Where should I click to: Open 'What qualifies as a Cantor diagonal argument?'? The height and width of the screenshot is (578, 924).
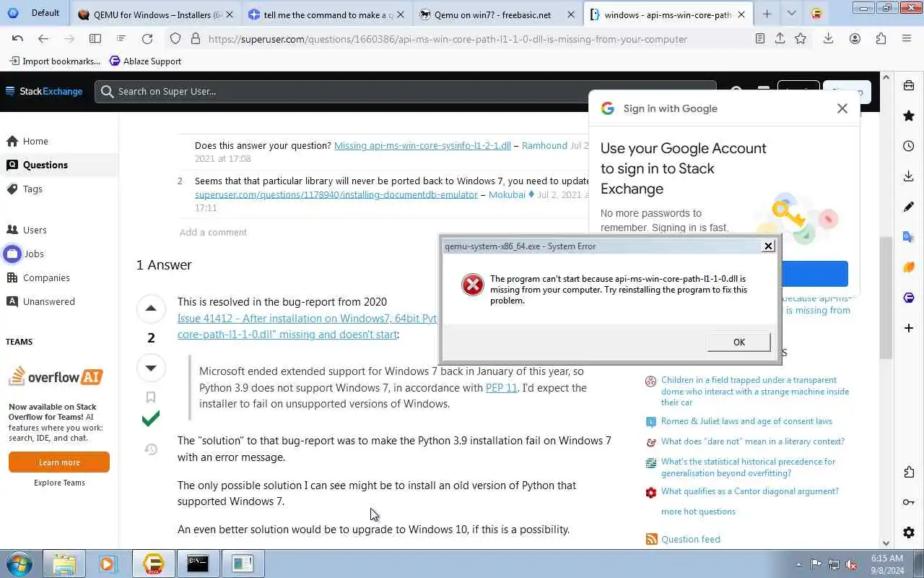[x=749, y=491]
